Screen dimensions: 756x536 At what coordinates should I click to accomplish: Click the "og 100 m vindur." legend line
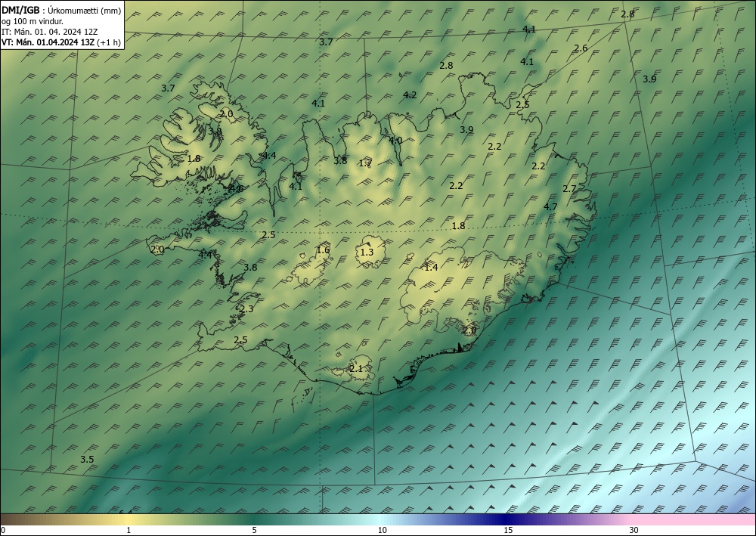coord(33,21)
